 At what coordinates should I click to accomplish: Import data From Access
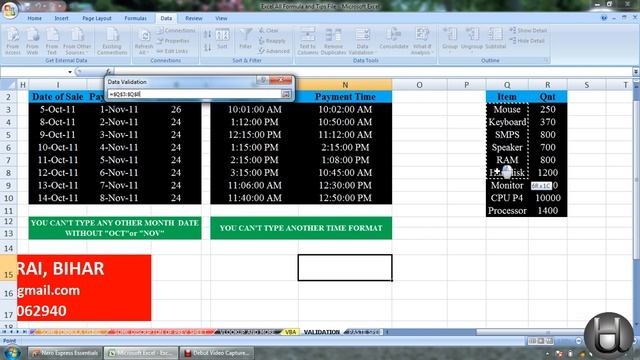tap(13, 41)
